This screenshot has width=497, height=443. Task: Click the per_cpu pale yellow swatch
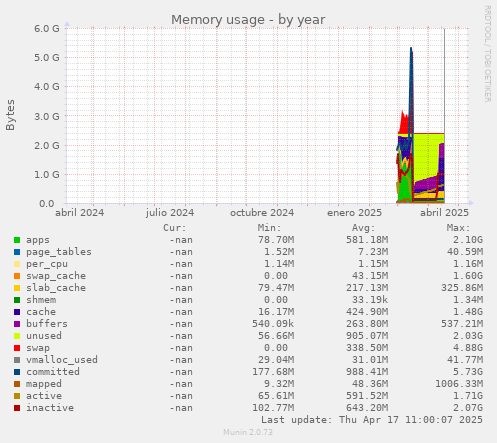[x=17, y=264]
